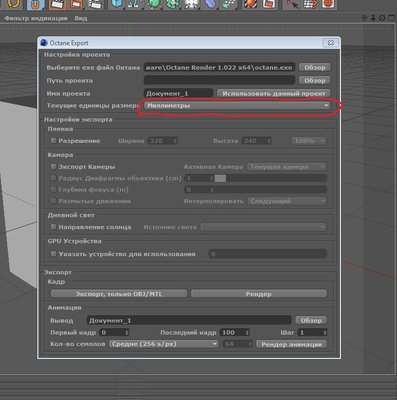Close the Octane Export dialog
This screenshot has width=397, height=400.
point(331,43)
